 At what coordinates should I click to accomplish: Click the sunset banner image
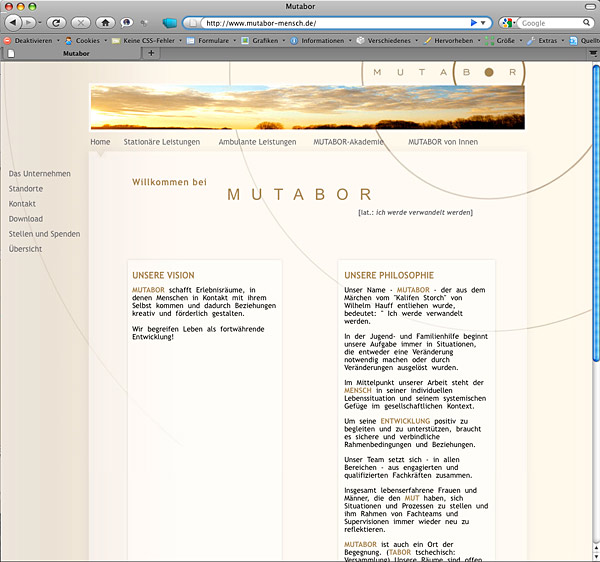click(x=308, y=107)
